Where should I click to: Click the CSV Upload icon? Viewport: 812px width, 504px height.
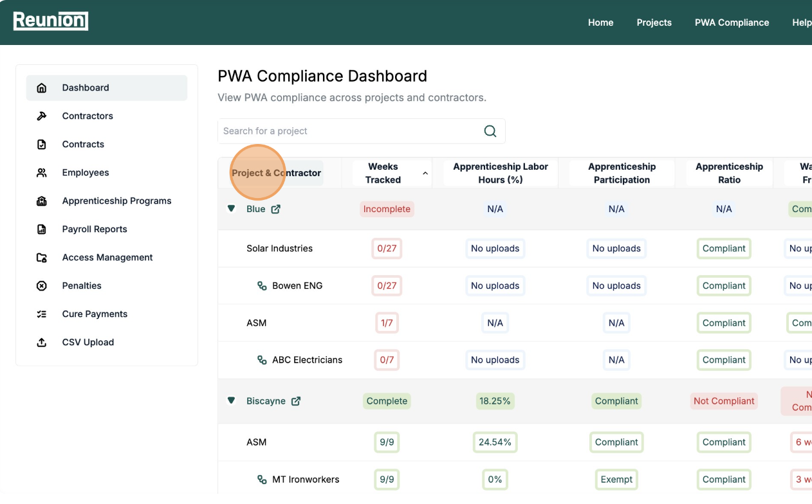point(42,343)
